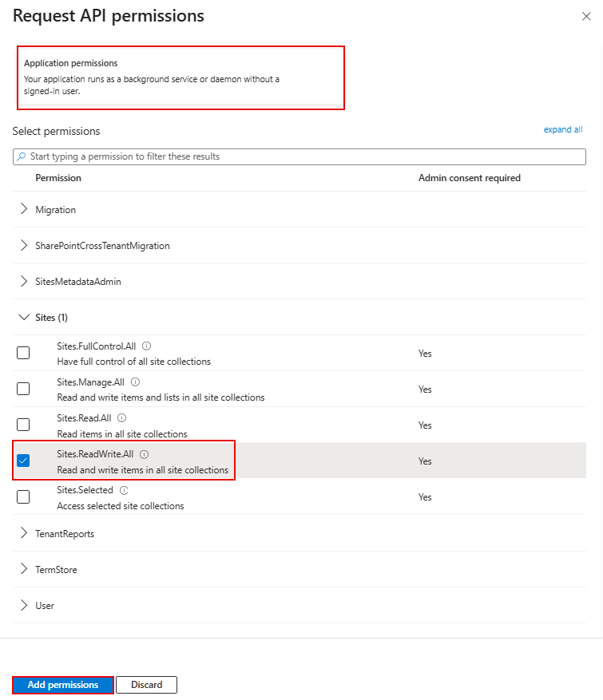
Task: Expand the Migration permission group
Action: pos(24,209)
